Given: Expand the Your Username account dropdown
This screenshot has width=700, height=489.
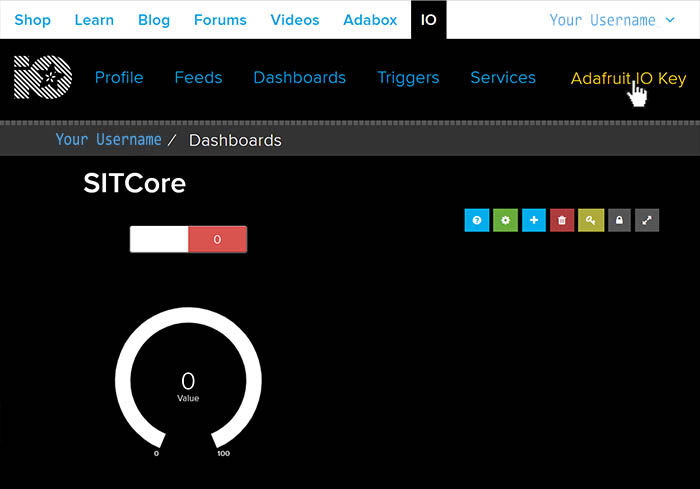Looking at the screenshot, I should click(x=612, y=20).
